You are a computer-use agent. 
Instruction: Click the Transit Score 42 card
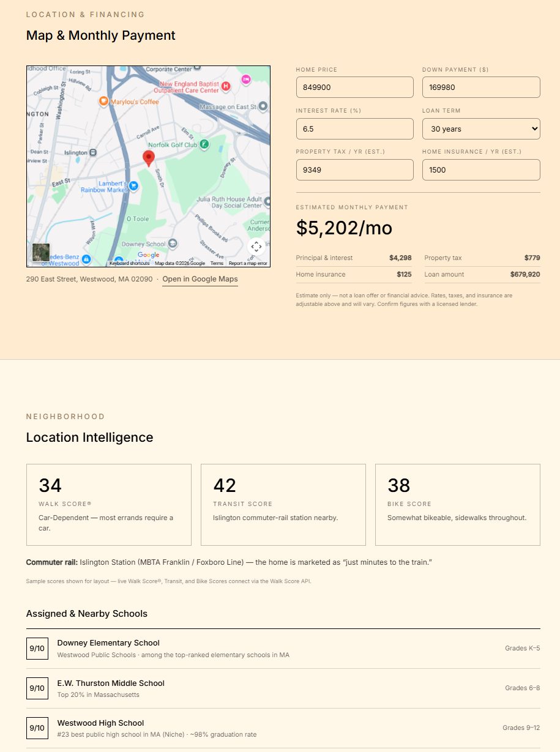(x=283, y=505)
